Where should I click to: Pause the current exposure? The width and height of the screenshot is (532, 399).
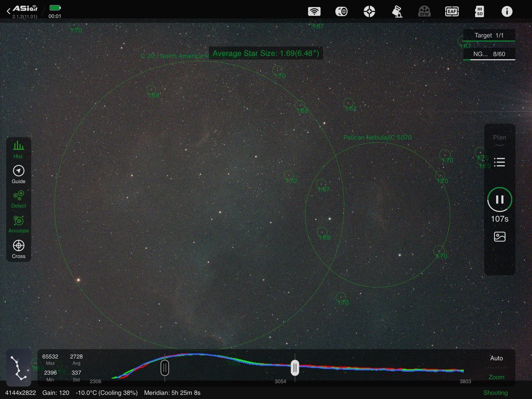[x=500, y=199]
